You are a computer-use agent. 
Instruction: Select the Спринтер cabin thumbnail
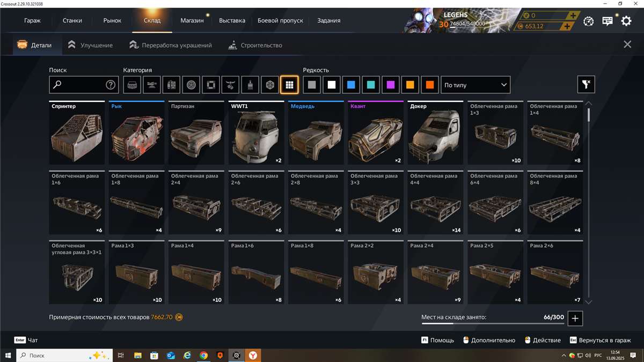77,133
